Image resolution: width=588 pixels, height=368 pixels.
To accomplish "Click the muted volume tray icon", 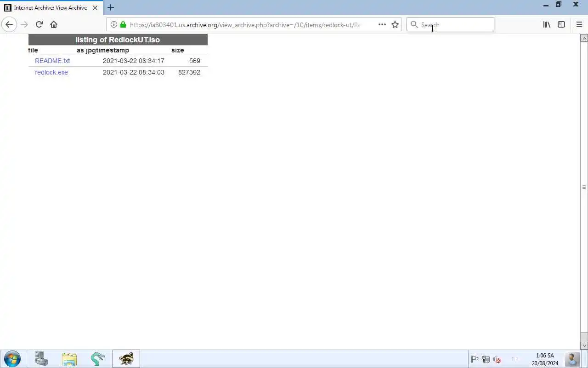I will coord(497,359).
